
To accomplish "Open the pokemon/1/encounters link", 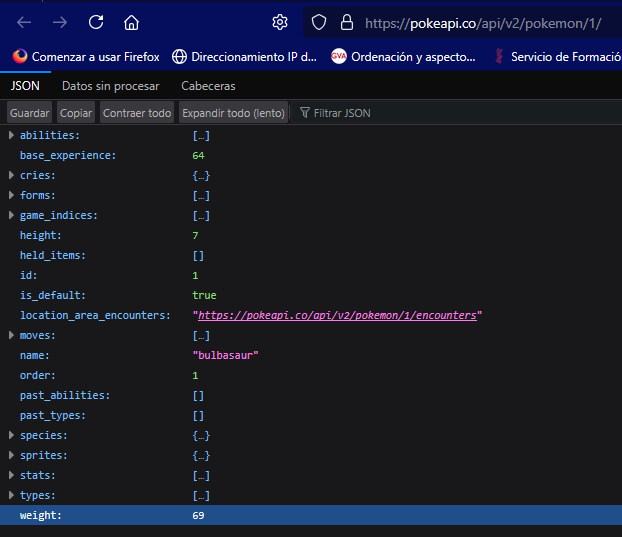I will (x=337, y=315).
